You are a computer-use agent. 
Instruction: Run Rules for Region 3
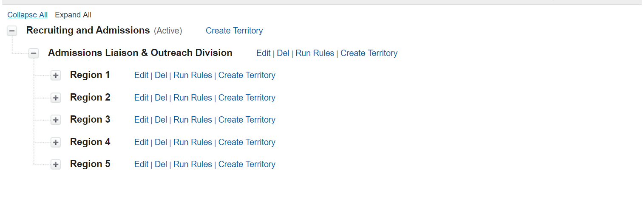pos(193,120)
